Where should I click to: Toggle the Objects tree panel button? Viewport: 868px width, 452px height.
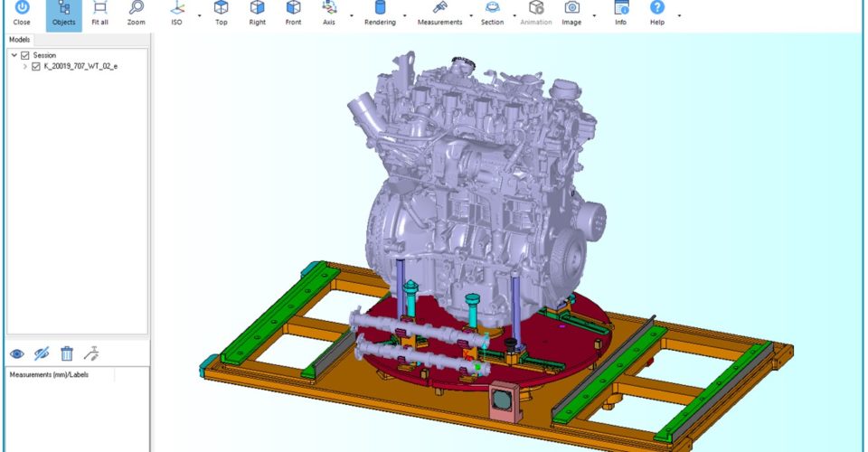point(63,14)
